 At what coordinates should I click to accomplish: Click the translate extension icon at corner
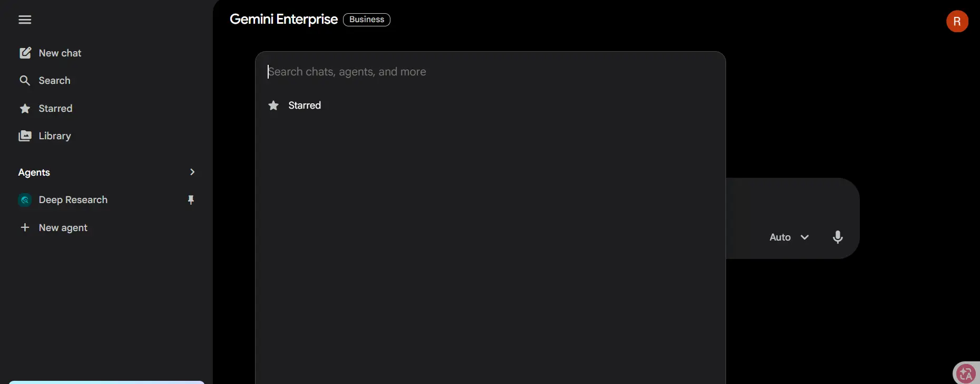click(966, 373)
